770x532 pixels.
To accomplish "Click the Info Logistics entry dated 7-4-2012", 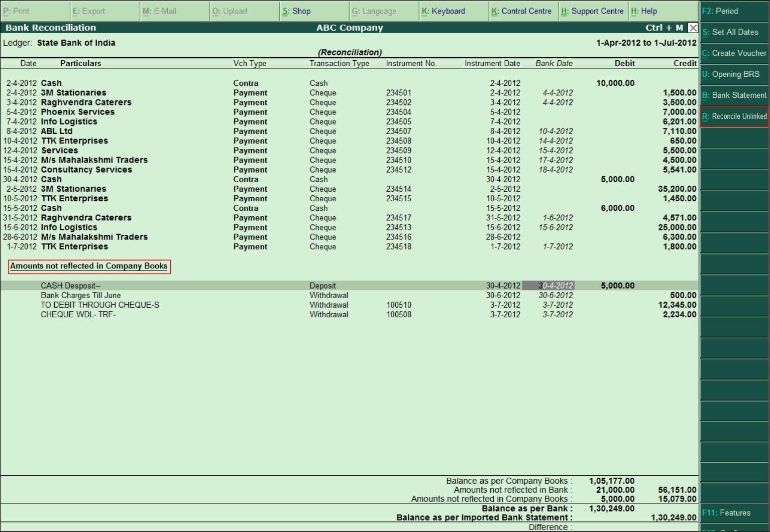I will [x=349, y=121].
